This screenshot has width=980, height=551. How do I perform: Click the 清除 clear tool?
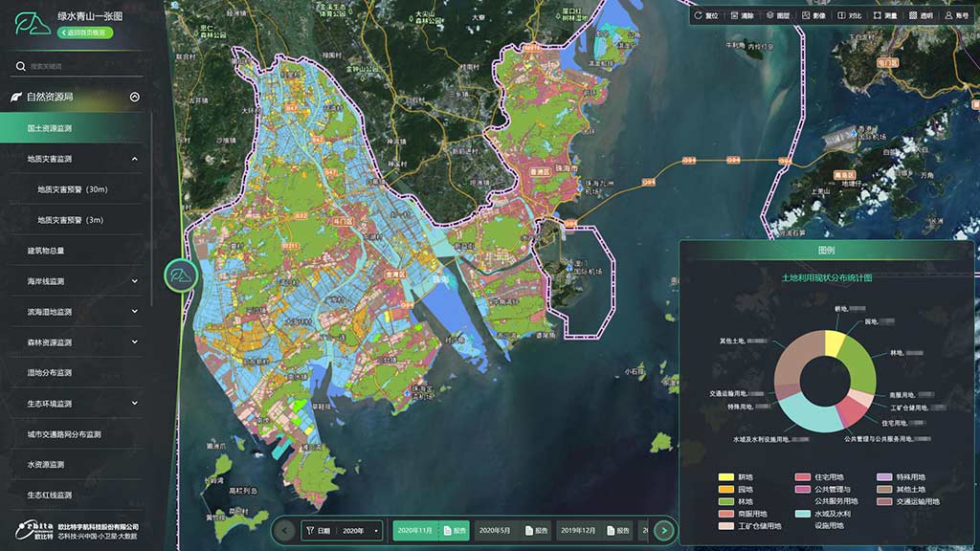tap(741, 15)
